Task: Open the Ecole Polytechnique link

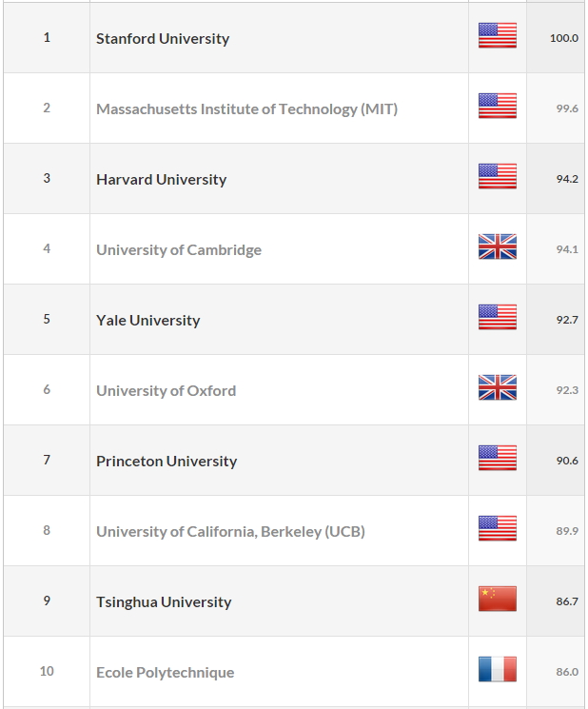Action: coord(166,673)
